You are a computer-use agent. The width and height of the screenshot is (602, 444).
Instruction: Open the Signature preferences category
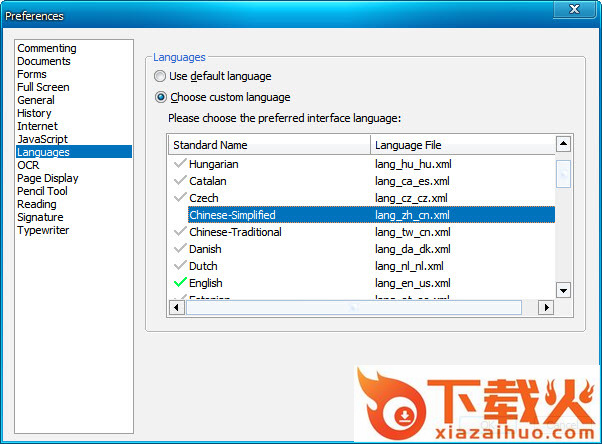(x=40, y=217)
